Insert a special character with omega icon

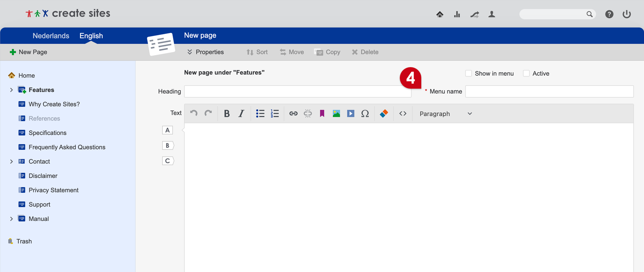tap(365, 114)
